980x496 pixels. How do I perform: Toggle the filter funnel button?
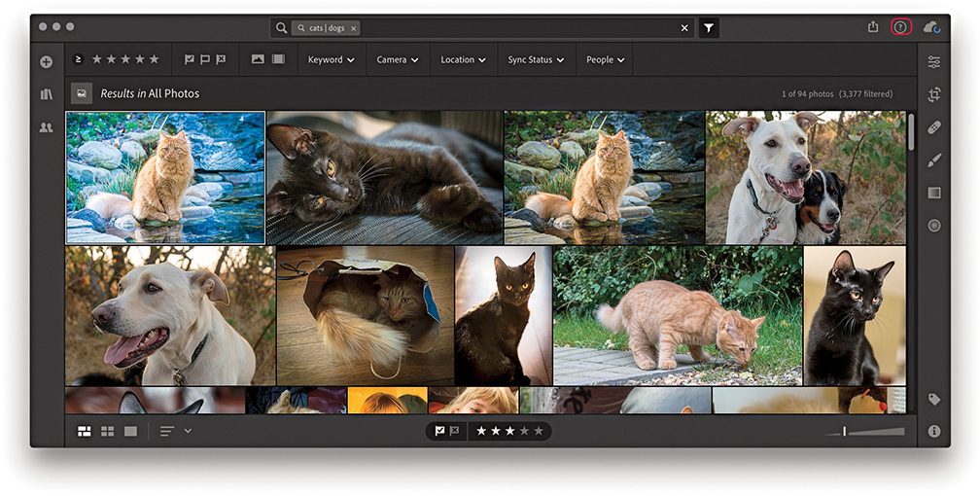(709, 28)
